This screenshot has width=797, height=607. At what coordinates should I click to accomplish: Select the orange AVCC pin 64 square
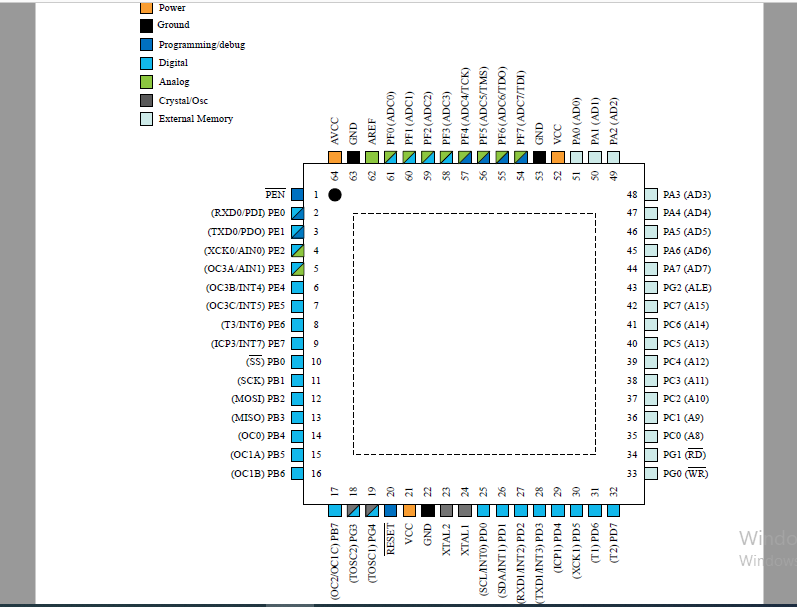334,157
